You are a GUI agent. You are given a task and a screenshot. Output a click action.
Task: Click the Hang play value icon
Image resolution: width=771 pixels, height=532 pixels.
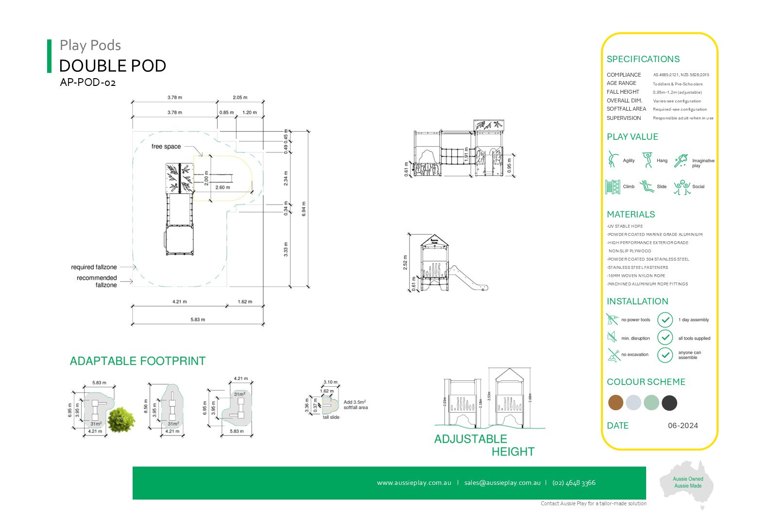pyautogui.click(x=647, y=160)
